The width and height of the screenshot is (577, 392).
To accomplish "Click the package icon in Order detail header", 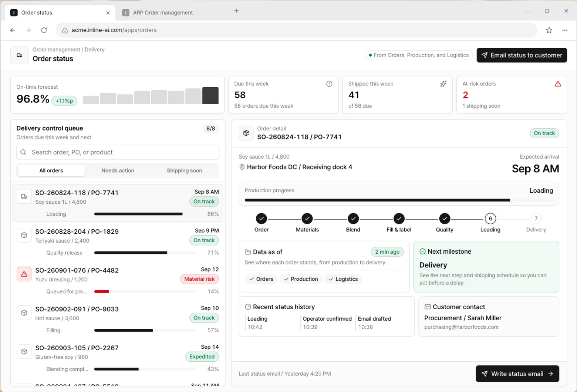I will click(x=246, y=133).
